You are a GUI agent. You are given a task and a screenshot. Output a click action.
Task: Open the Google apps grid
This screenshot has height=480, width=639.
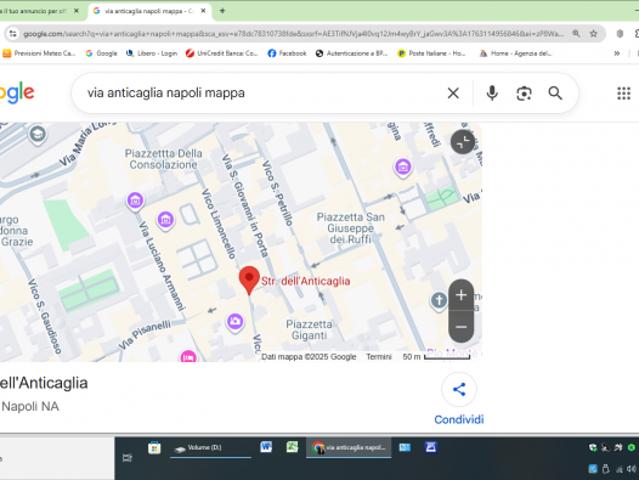pyautogui.click(x=623, y=93)
